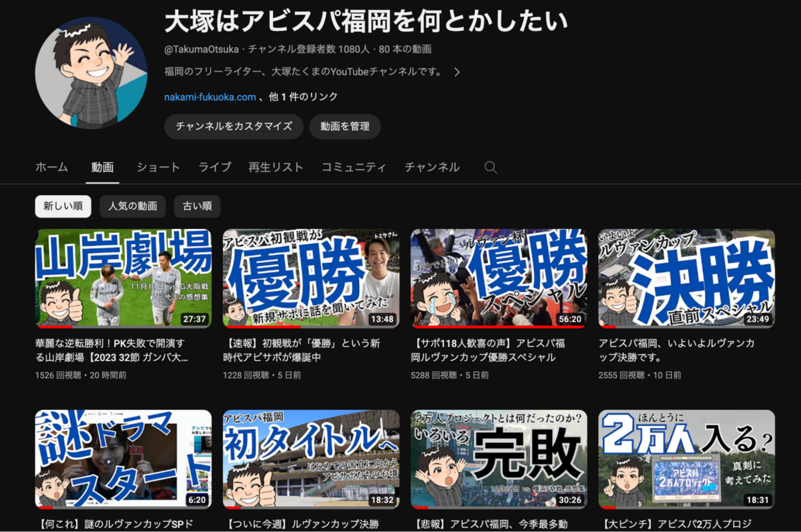The width and height of the screenshot is (801, 532).
Task: Open the nakami-fukuoka.com link
Action: 210,97
